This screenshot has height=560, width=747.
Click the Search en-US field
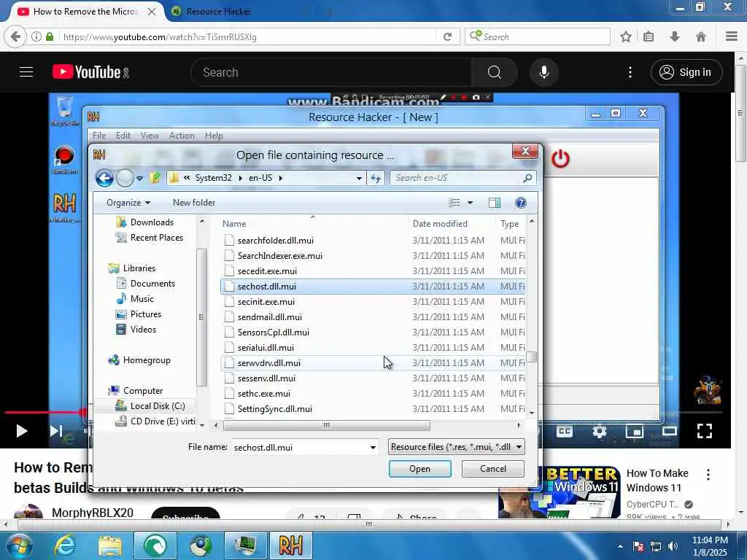click(x=462, y=178)
